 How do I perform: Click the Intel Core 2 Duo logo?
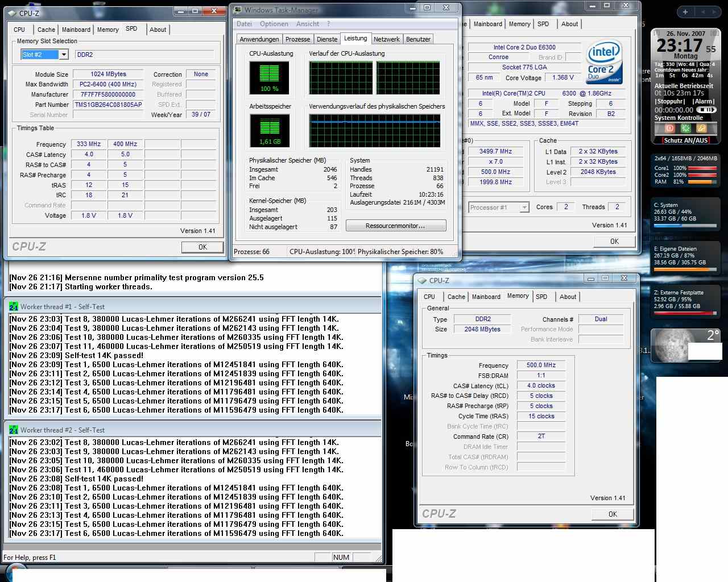tap(604, 61)
